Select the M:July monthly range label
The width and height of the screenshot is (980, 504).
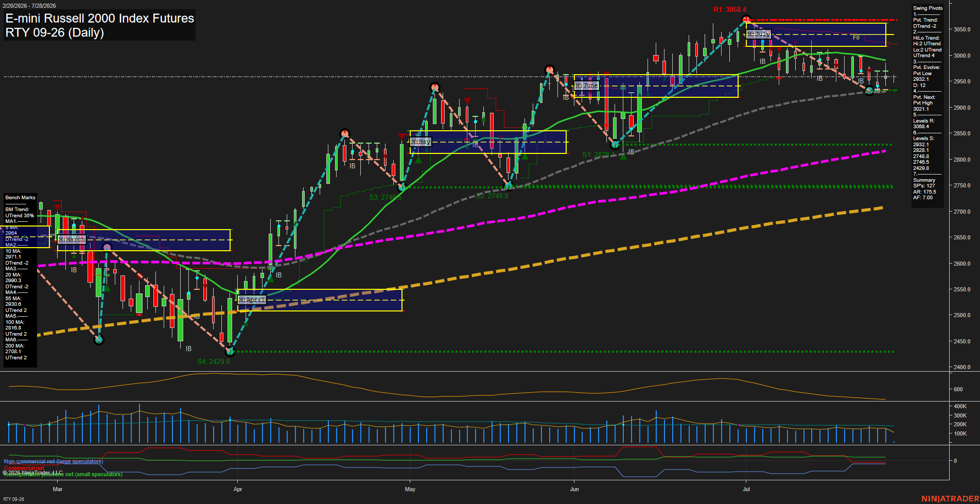(758, 34)
